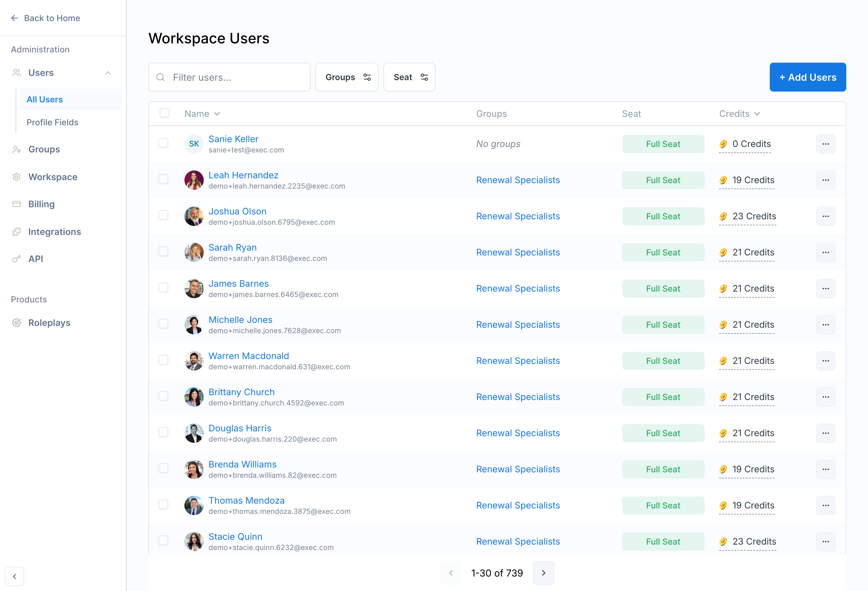Open the Billing section via its card icon
Screen dimensions: 868x591
(17, 204)
